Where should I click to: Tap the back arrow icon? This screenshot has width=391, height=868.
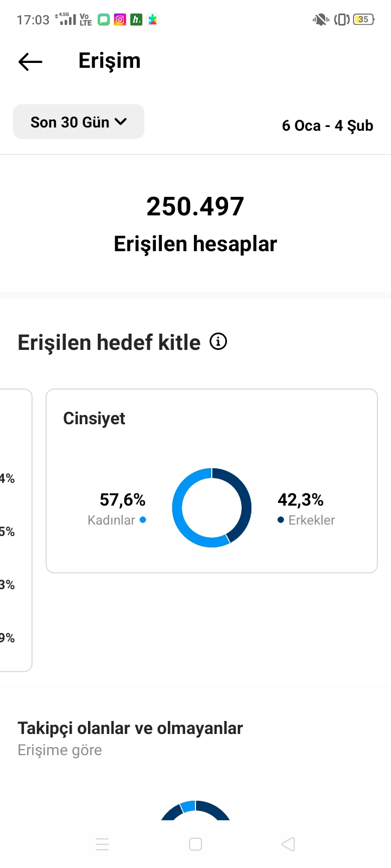pyautogui.click(x=30, y=62)
